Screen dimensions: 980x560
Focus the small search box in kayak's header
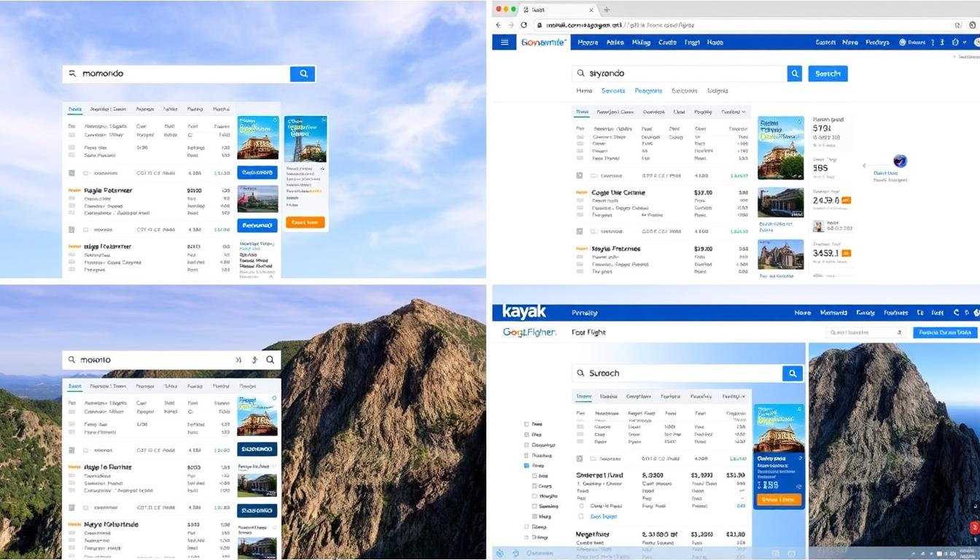point(866,332)
